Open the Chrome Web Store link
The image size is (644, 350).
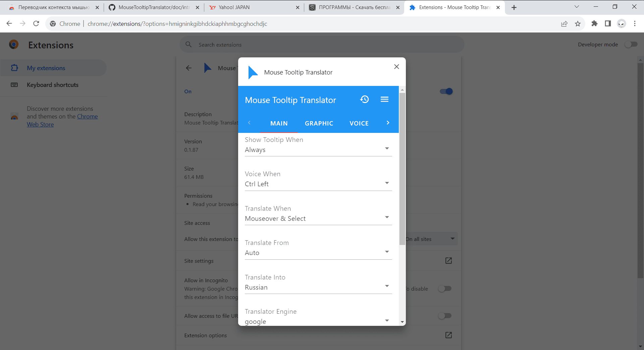62,120
